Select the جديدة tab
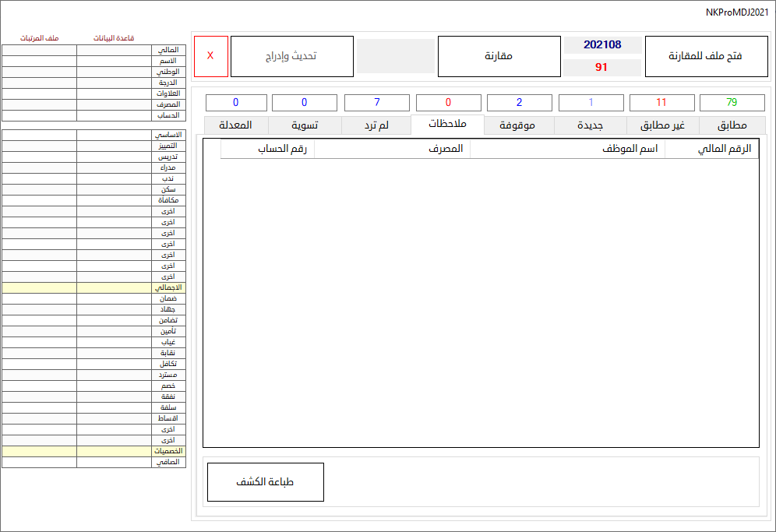 click(591, 125)
